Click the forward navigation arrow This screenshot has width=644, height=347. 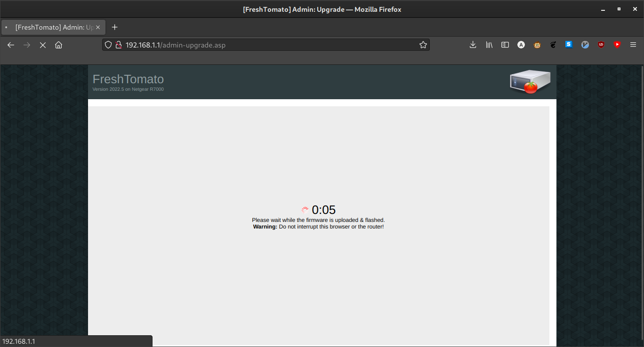pyautogui.click(x=27, y=45)
